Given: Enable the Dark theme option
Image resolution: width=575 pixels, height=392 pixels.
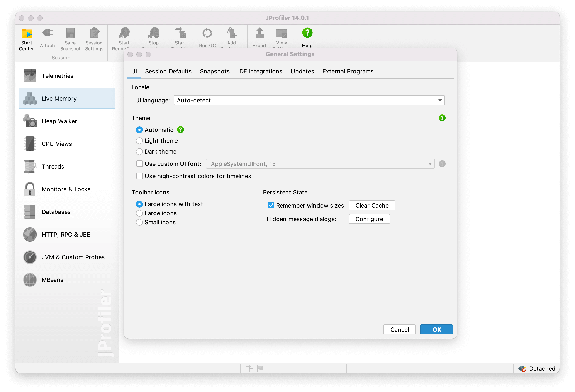Looking at the screenshot, I should point(139,151).
